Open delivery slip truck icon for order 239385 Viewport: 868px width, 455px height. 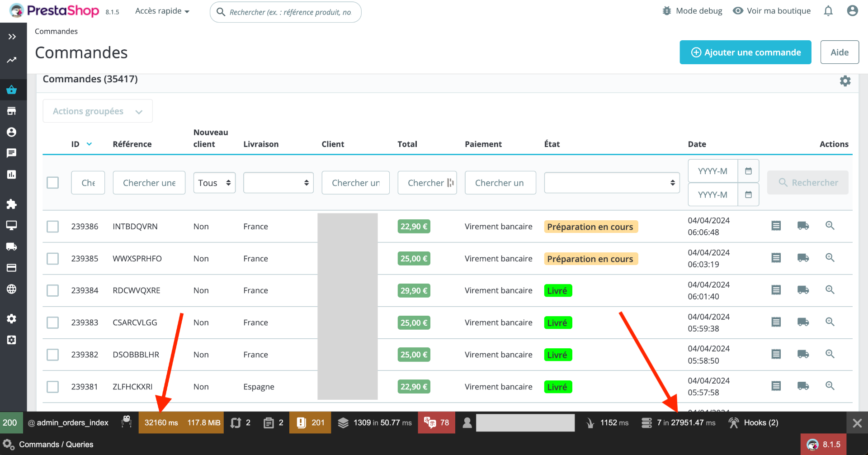(x=803, y=258)
